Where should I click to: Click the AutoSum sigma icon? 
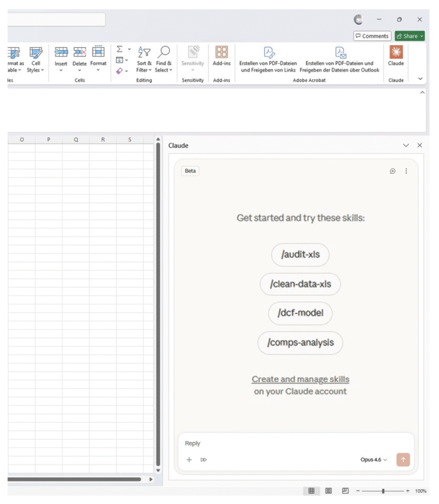tap(120, 49)
